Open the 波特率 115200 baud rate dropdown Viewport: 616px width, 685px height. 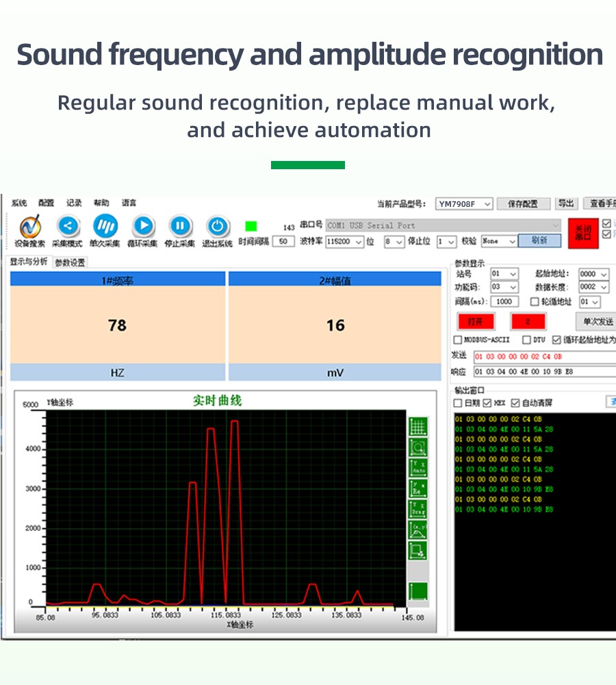344,241
